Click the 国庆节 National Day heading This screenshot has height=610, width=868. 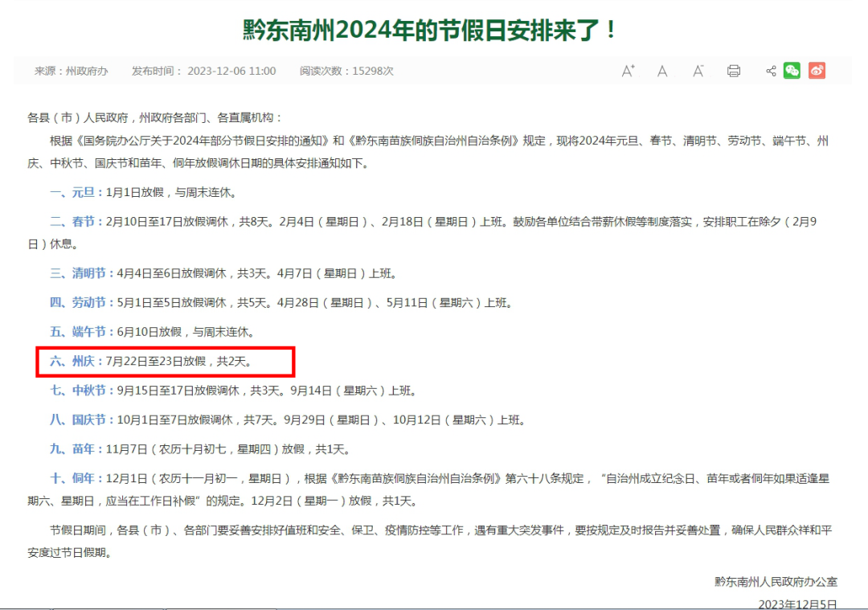click(x=78, y=420)
